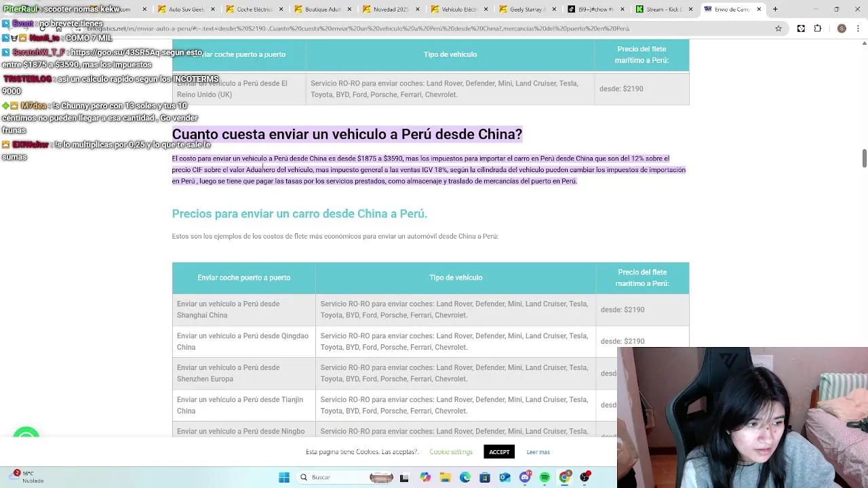Image resolution: width=868 pixels, height=488 pixels.
Task: Click 'Enviar un vehículo a Perú desde Shanghai China' cell
Action: (x=243, y=310)
